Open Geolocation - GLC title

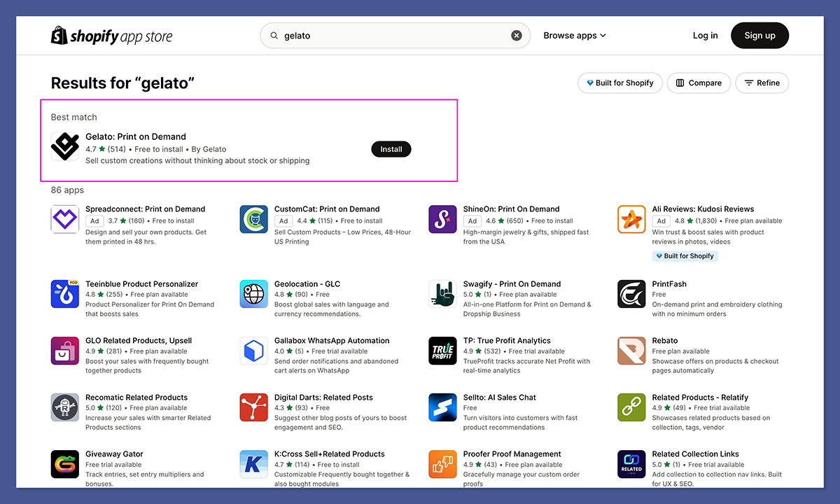tap(307, 283)
